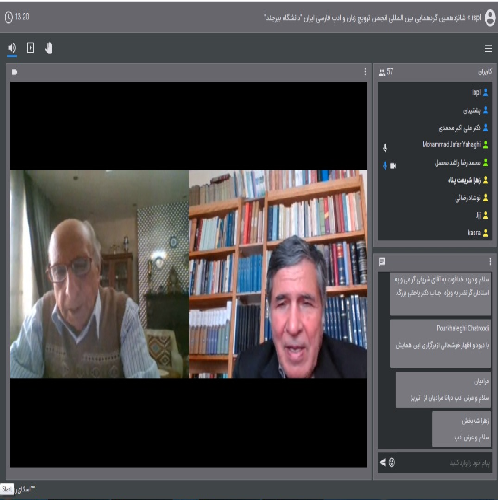Screen dimensions: 499x501
Task: Open the hamburger menu at top right
Action: [x=488, y=49]
